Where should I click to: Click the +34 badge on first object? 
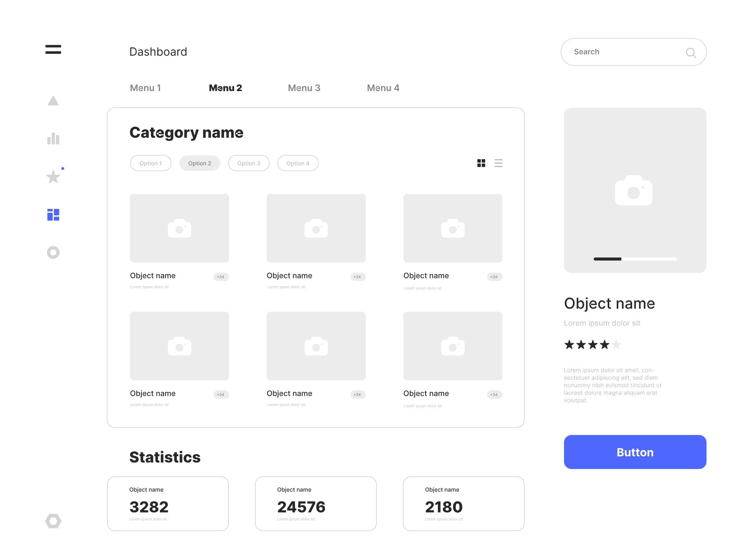[x=221, y=277]
